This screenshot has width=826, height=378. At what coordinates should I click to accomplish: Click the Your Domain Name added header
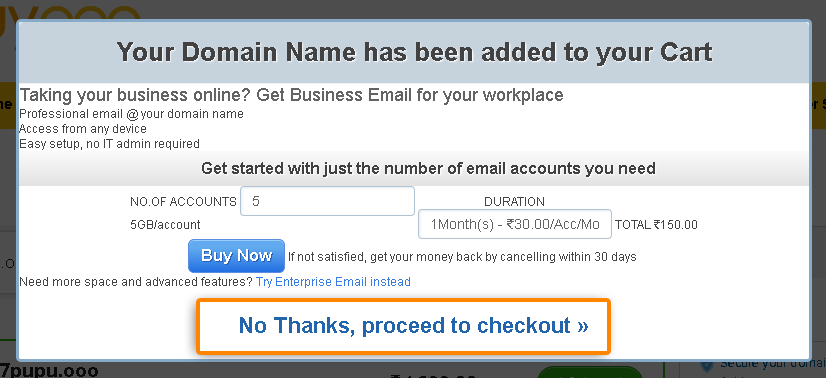[x=414, y=52]
